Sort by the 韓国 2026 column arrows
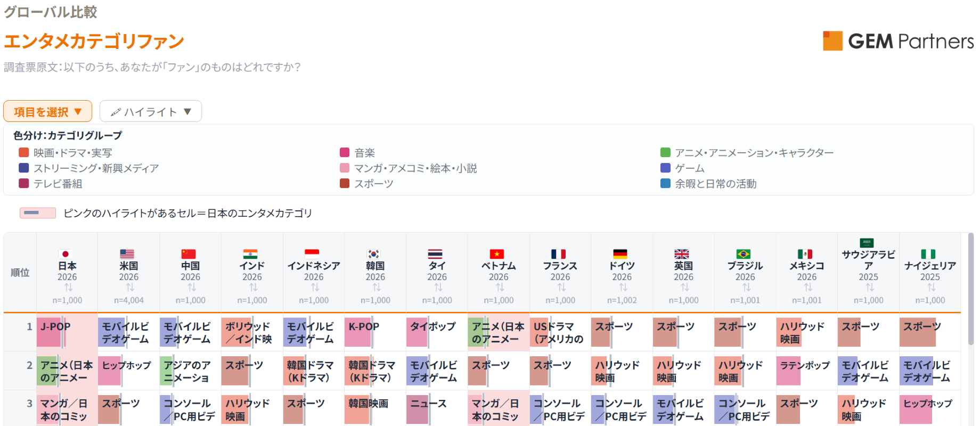980x426 pixels. 376,288
